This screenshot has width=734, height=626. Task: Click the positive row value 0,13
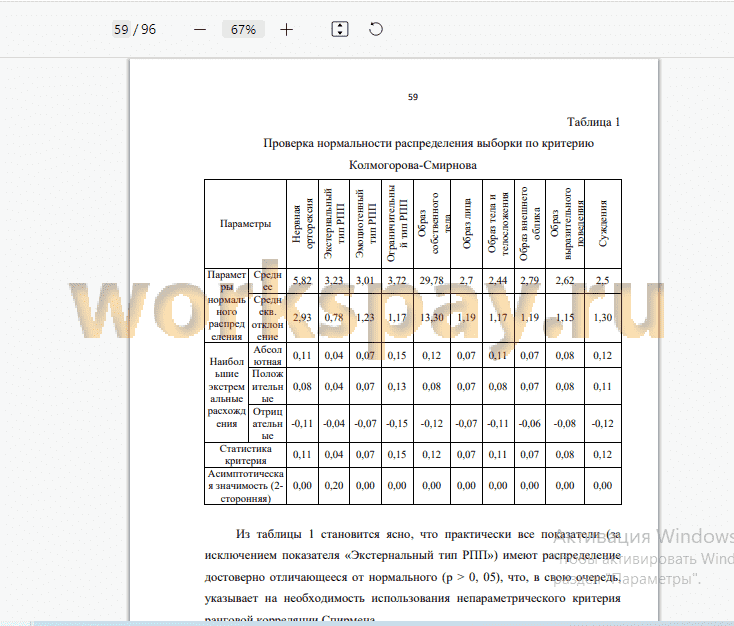click(x=397, y=387)
